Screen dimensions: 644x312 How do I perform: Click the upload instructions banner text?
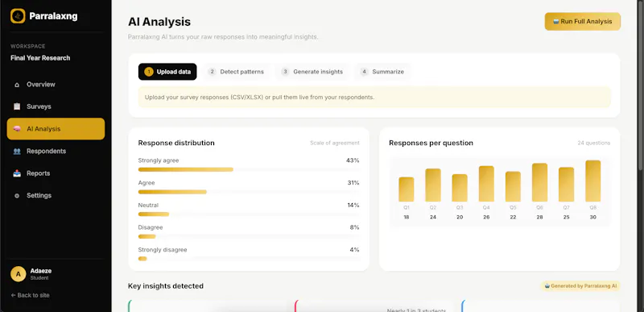259,98
